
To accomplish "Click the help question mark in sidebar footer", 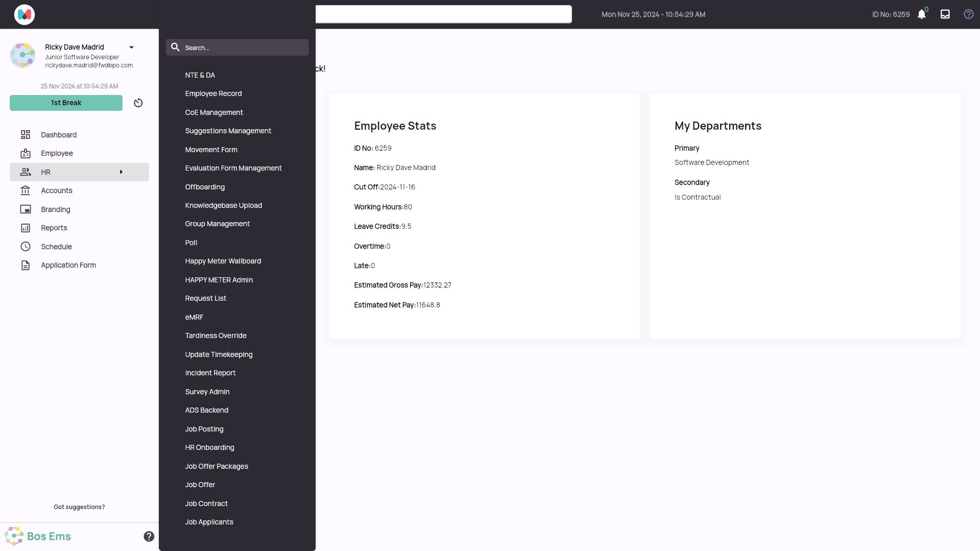I will click(x=149, y=536).
